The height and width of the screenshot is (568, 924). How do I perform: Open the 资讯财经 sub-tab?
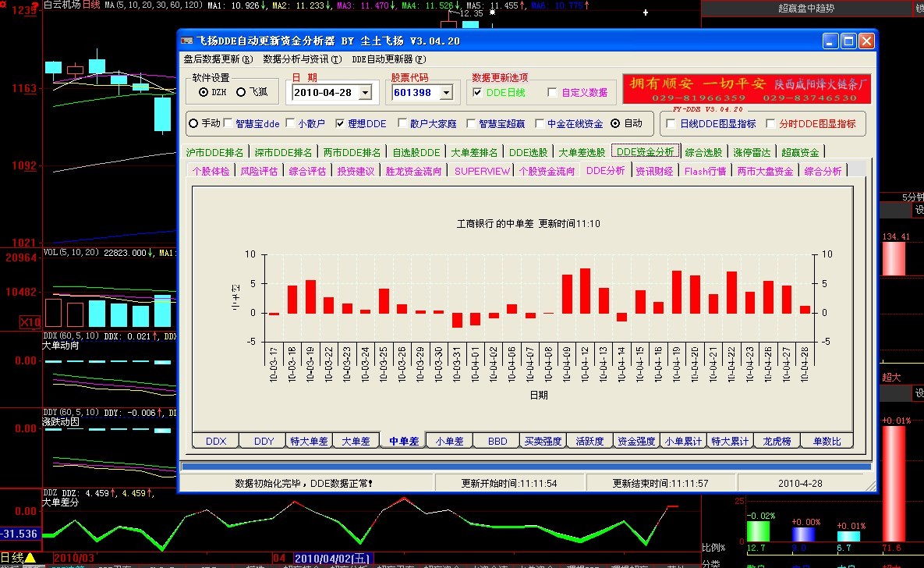pyautogui.click(x=654, y=171)
